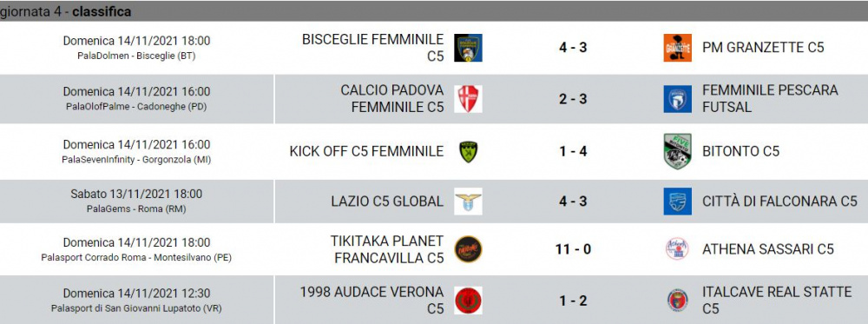Select the ATHENA SASSARI C5 team name
The height and width of the screenshot is (324, 868).
(x=768, y=249)
